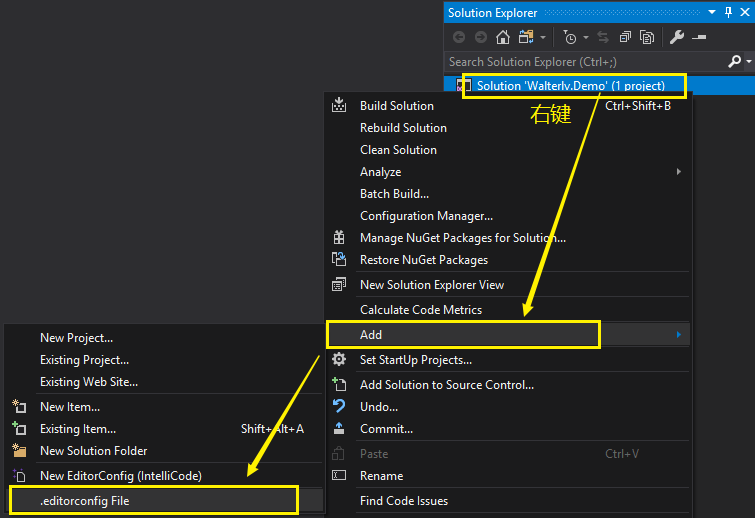Click the Back navigation arrow in Solution Explorer
This screenshot has width=755, height=518.
(x=459, y=37)
